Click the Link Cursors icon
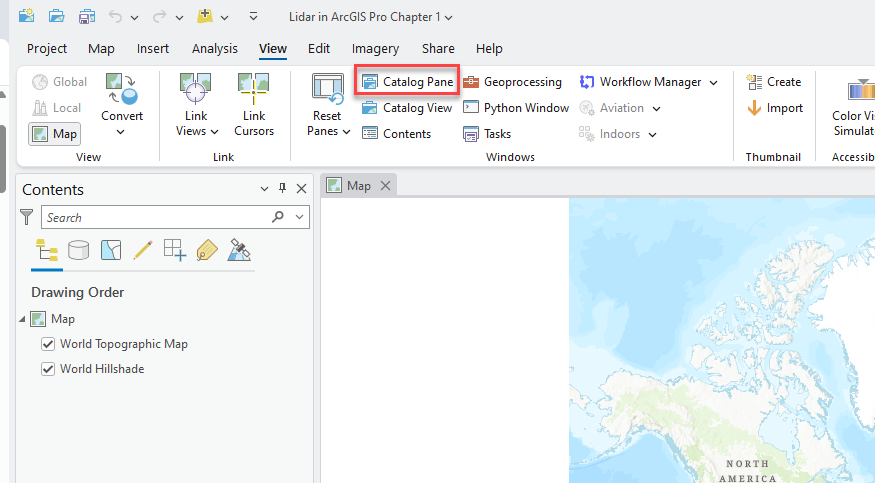This screenshot has width=875, height=483. point(253,89)
